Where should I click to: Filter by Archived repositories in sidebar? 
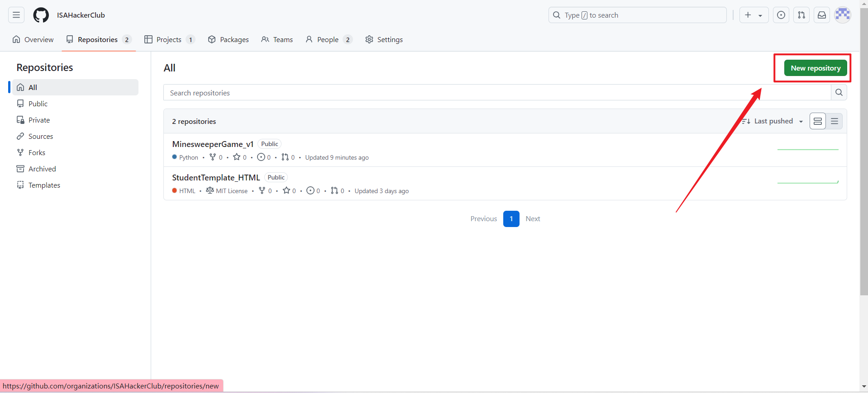pos(75,169)
